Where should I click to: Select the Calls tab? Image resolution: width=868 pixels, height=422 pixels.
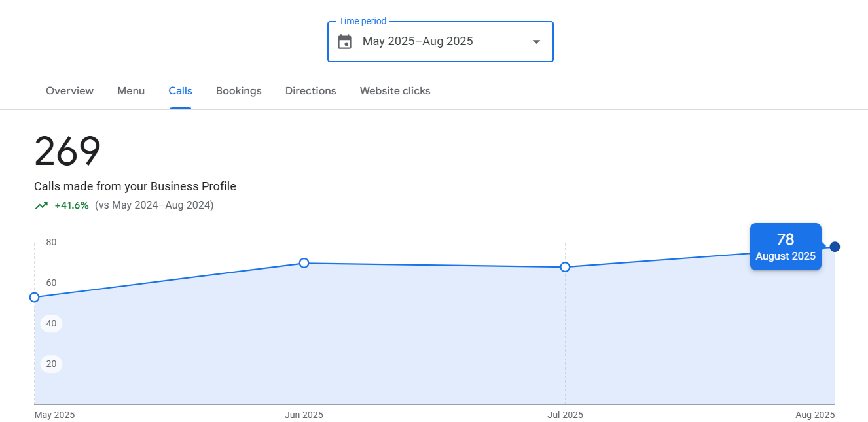[180, 91]
